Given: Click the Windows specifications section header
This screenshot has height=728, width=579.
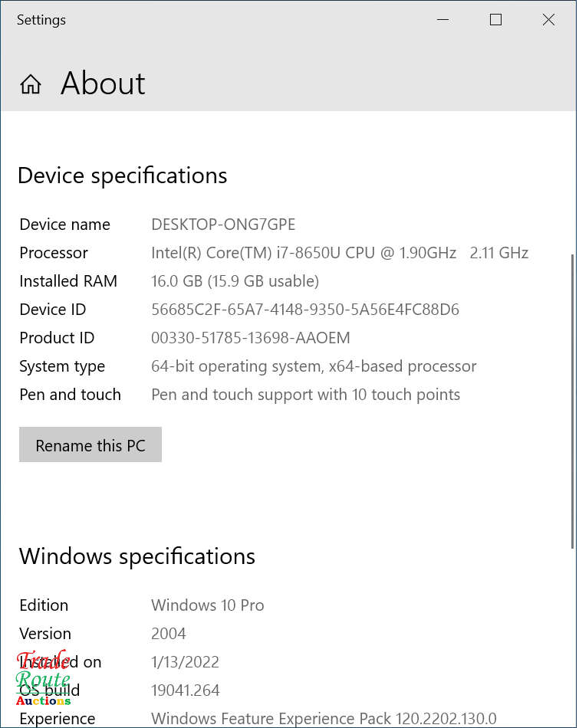Looking at the screenshot, I should [x=137, y=557].
